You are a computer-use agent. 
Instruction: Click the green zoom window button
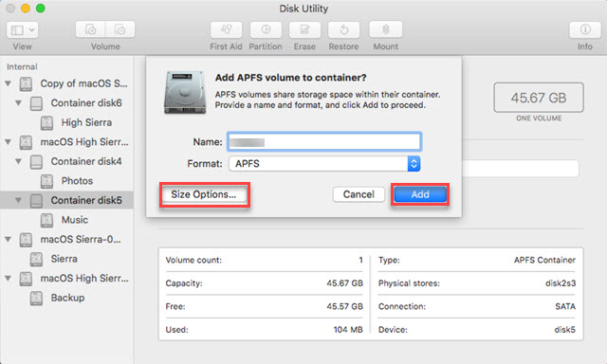(40, 9)
